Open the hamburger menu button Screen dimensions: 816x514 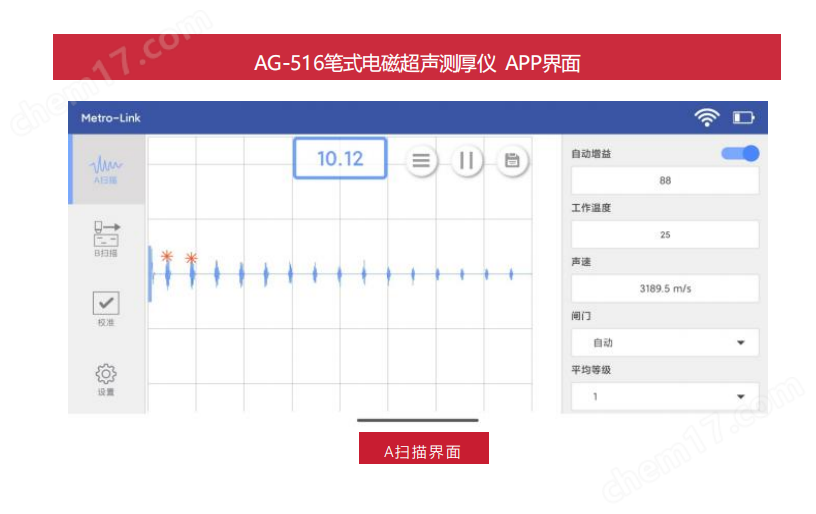(x=421, y=160)
